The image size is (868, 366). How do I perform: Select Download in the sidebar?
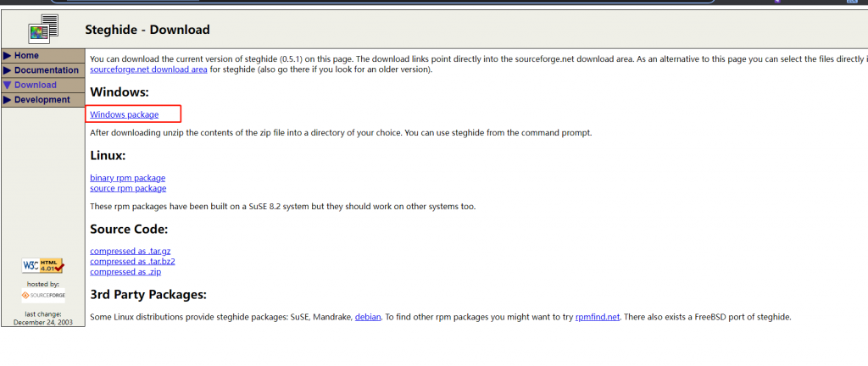[36, 85]
